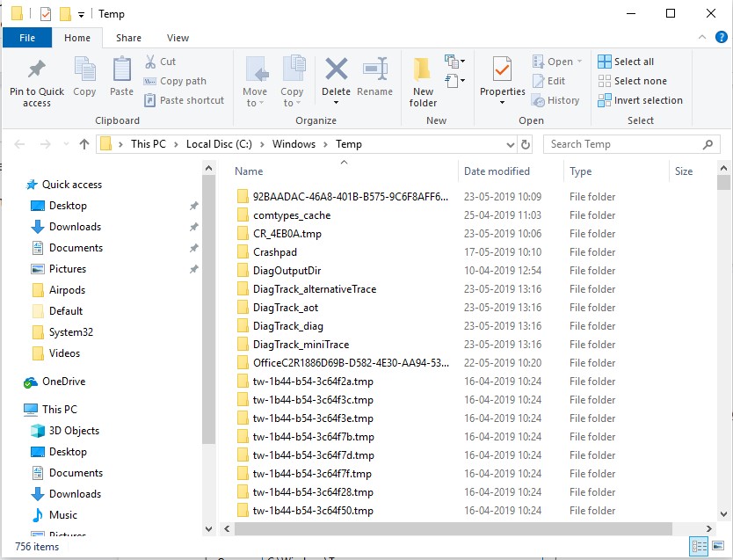Viewport: 733px width, 560px height.
Task: Sort by Date modified column
Action: [497, 171]
